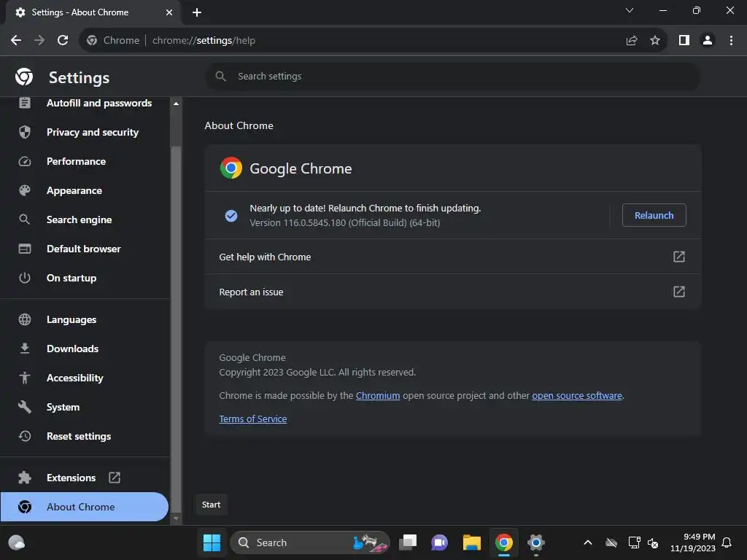Open the Terms of Service link
Image resolution: width=747 pixels, height=560 pixels.
[253, 419]
